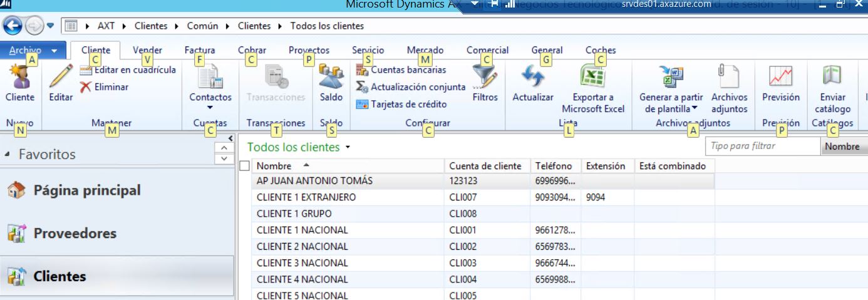Switch to the Cobrar tab
The height and width of the screenshot is (300, 868).
coord(252,50)
